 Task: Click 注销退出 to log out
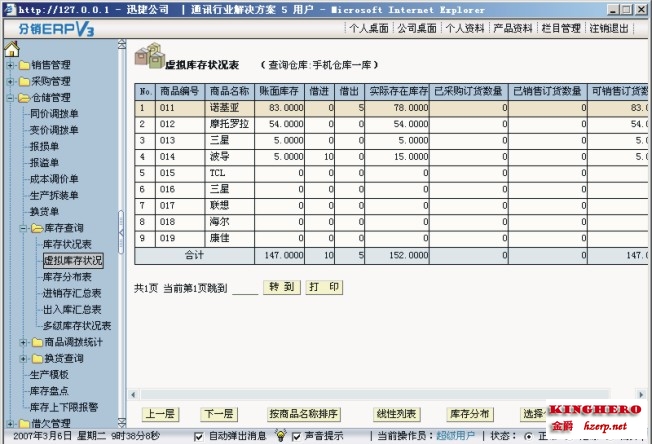pos(609,28)
